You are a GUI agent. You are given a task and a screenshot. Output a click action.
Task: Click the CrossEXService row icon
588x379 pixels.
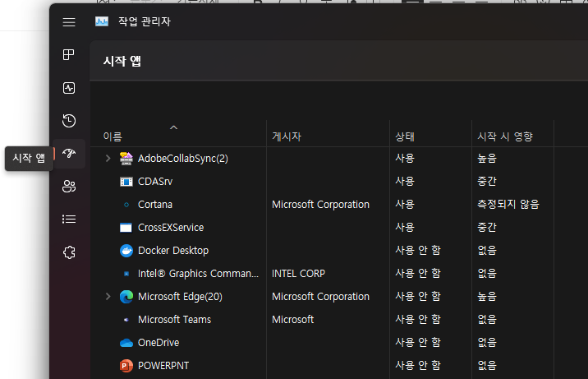click(126, 228)
